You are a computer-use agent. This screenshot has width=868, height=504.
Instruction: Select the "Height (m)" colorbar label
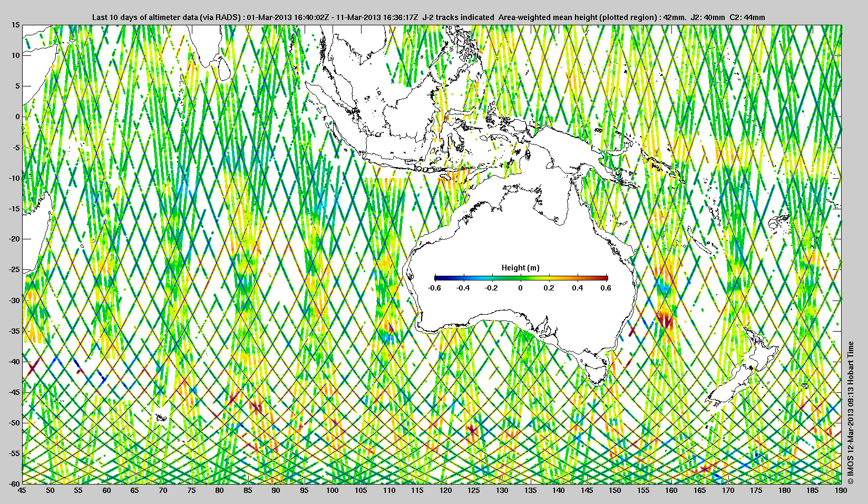pyautogui.click(x=520, y=268)
